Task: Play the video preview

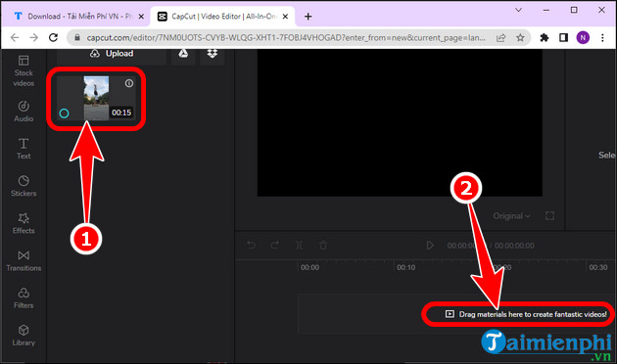Action: pyautogui.click(x=430, y=246)
